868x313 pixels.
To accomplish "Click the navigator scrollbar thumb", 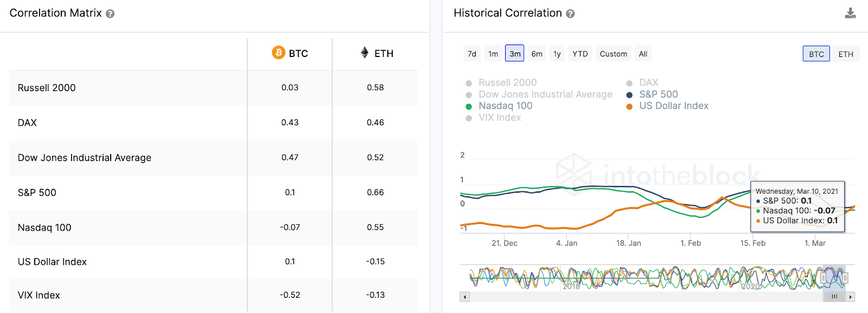I will tap(834, 297).
